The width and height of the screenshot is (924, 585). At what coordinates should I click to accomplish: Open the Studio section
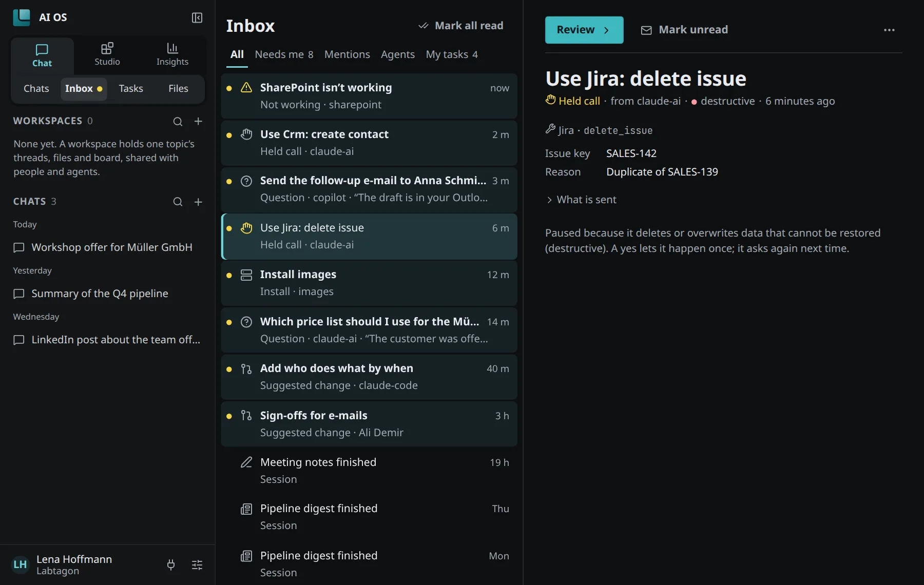[107, 54]
